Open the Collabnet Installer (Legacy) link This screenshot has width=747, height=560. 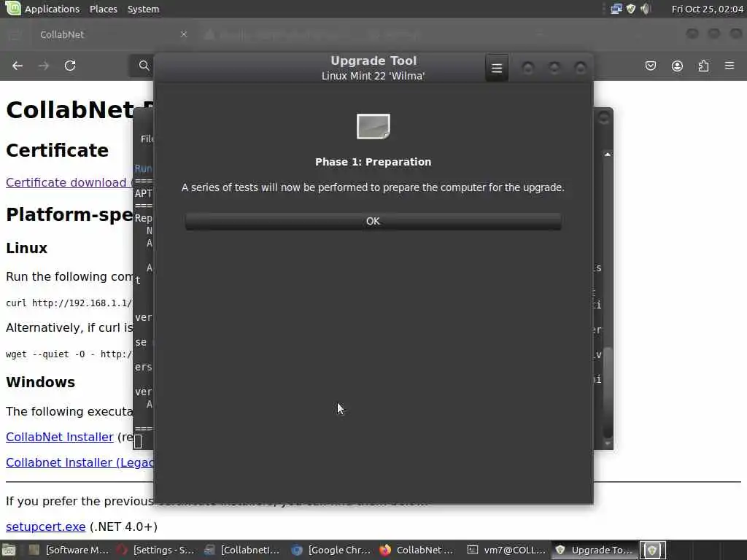tap(80, 462)
